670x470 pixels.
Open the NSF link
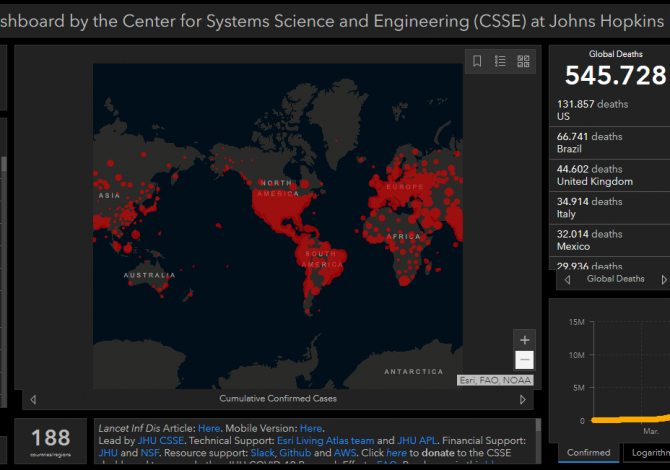click(150, 453)
